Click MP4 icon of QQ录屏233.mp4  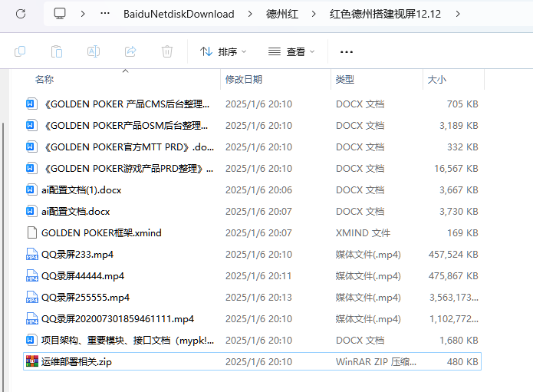pos(32,255)
